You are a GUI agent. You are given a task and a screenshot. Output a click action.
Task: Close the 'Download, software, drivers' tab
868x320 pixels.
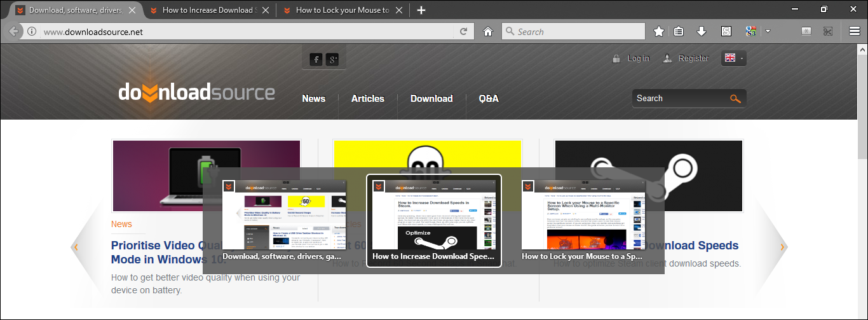(133, 10)
